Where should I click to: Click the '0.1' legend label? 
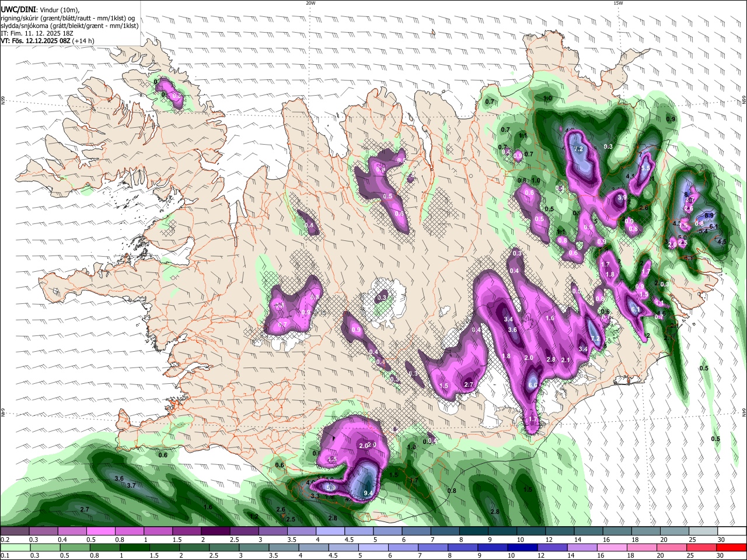point(5,556)
